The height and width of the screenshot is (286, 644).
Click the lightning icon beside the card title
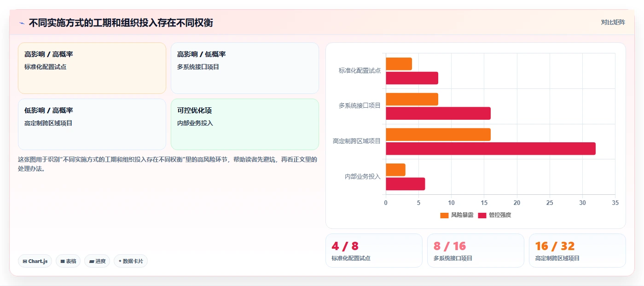tap(22, 23)
